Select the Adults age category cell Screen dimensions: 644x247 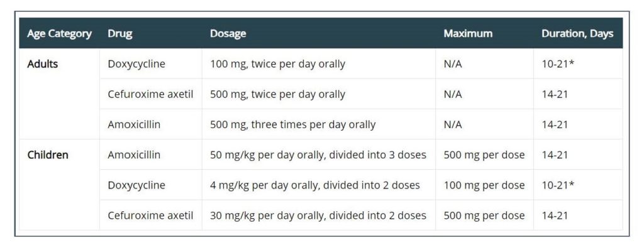pyautogui.click(x=43, y=64)
